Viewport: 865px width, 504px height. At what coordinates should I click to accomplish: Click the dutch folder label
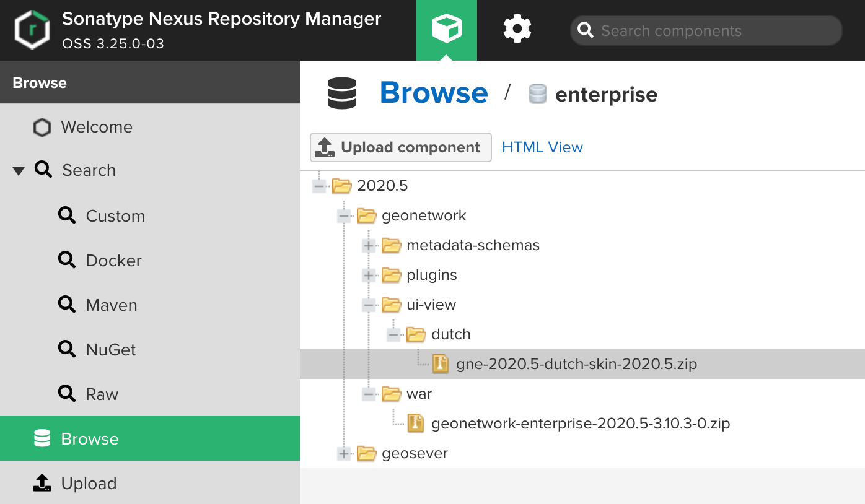click(450, 334)
